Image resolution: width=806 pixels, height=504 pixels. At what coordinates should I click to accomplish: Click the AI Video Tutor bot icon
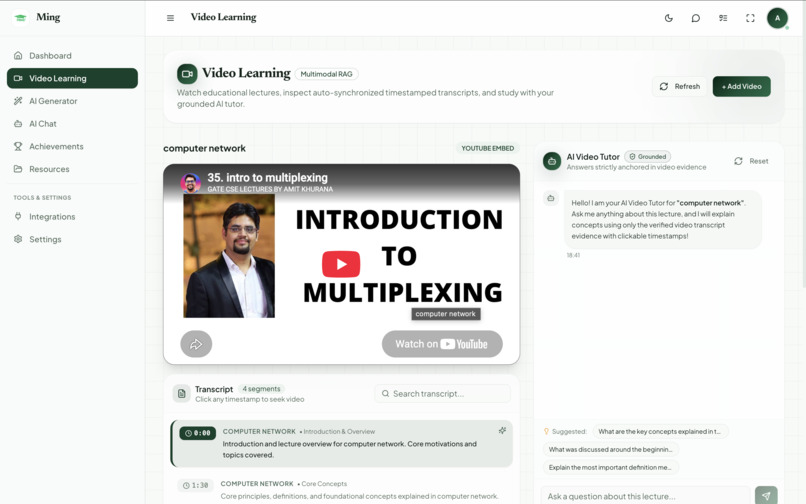point(552,161)
